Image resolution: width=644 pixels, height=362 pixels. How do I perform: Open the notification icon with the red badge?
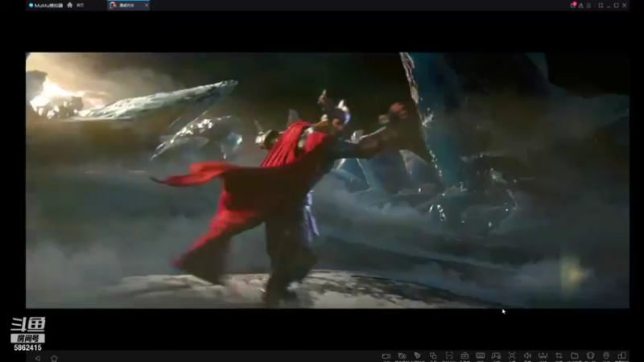(x=573, y=6)
